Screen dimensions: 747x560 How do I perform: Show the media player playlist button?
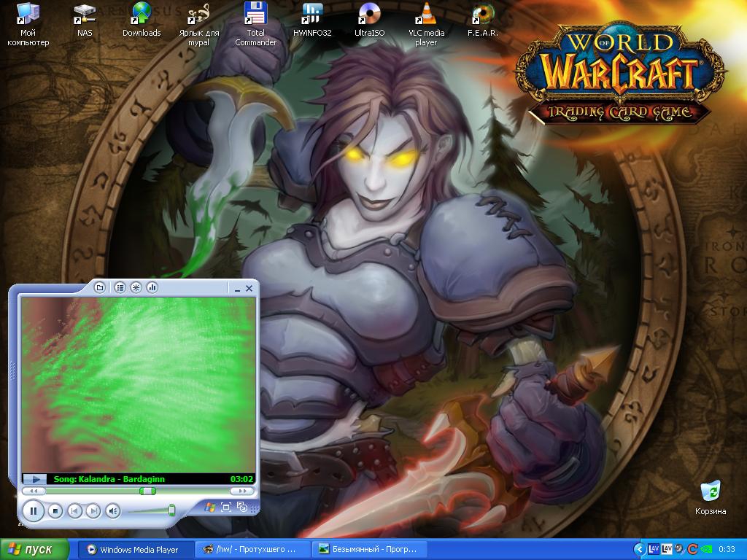click(x=120, y=287)
